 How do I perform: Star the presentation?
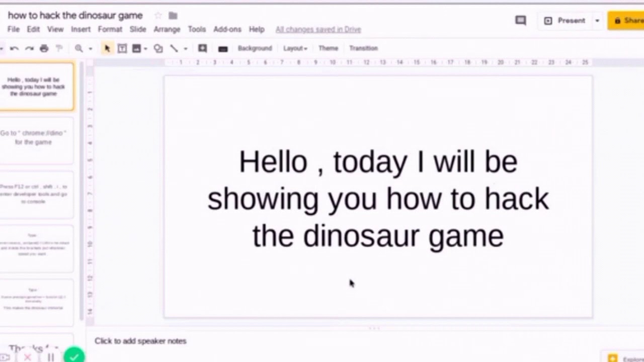158,16
